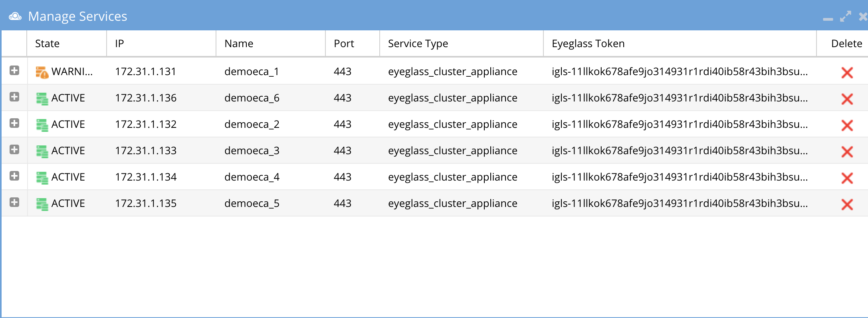Click the active status icon for demoeca_4

(x=42, y=177)
